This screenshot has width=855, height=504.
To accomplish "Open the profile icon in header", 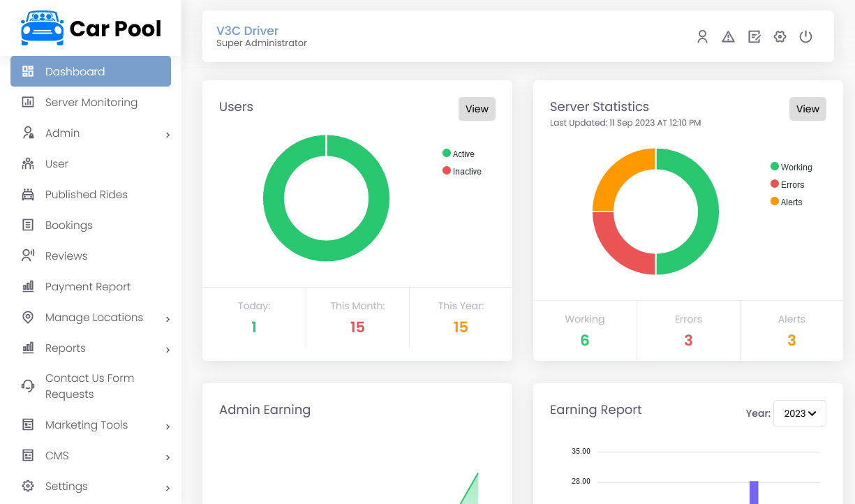I will click(x=703, y=37).
